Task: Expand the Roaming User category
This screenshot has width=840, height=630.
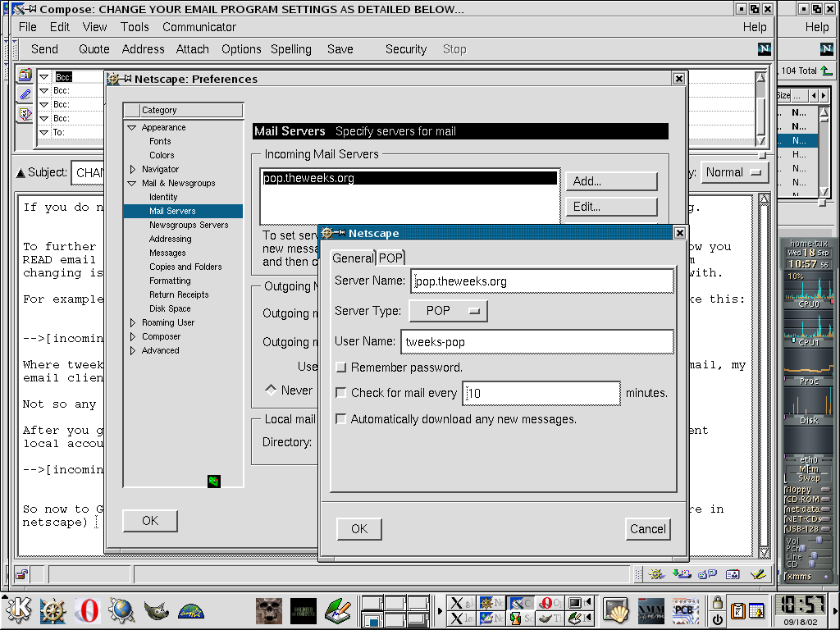Action: [x=132, y=322]
